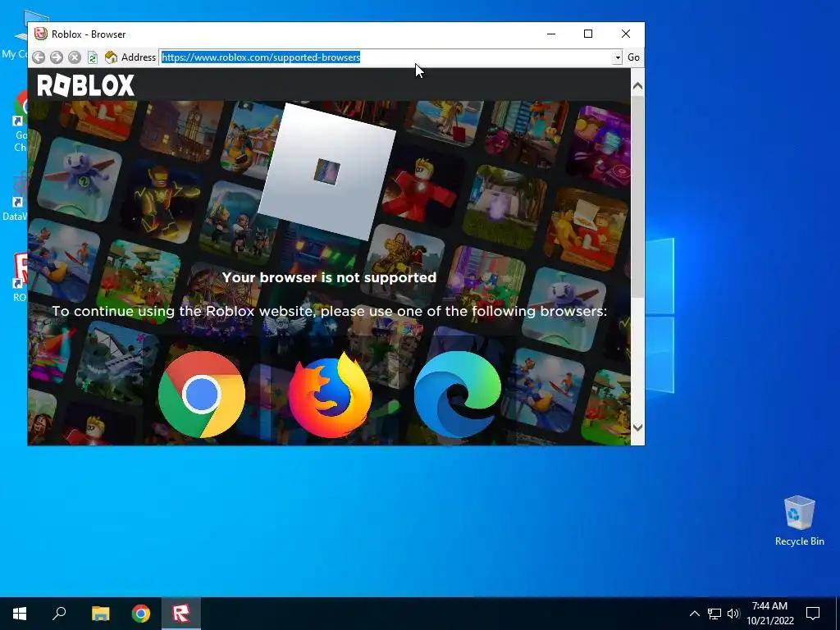Screen dimensions: 840x630
Task: Click 'Your browser is not supported' heading
Action: pyautogui.click(x=330, y=277)
